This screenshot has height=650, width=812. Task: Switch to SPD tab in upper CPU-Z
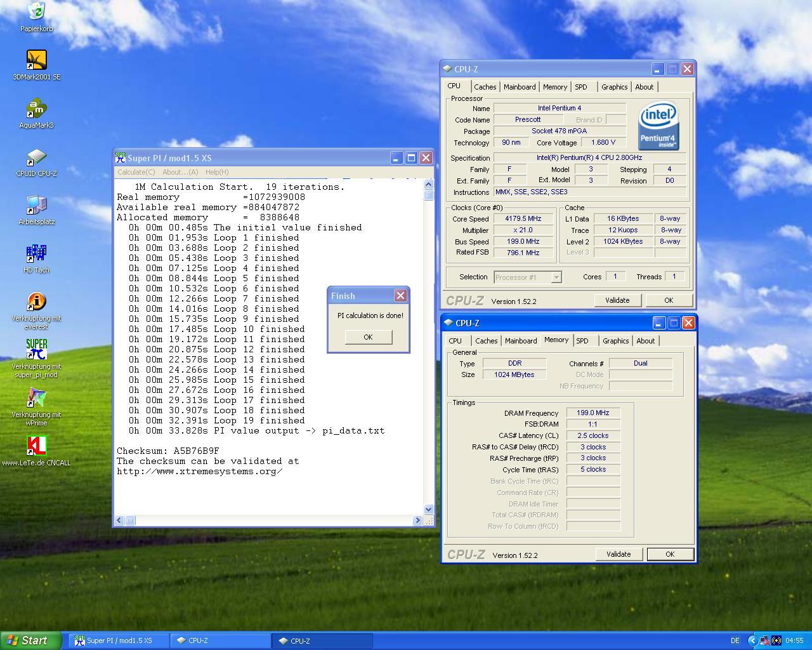(581, 87)
